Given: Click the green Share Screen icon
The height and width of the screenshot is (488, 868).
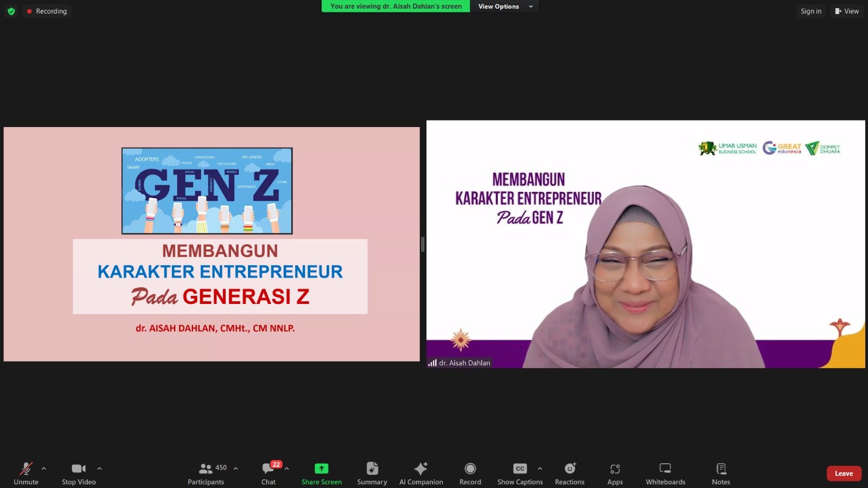Looking at the screenshot, I should (x=322, y=468).
